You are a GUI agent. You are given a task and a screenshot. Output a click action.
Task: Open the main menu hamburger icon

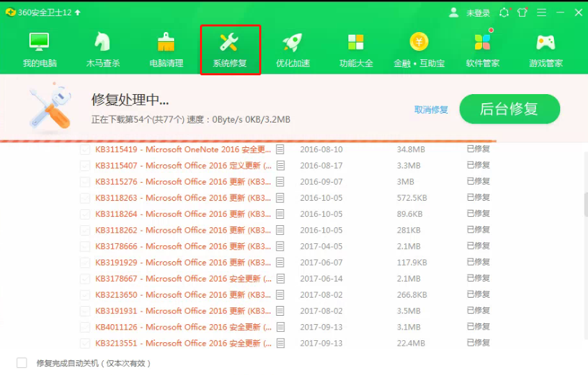tap(541, 13)
